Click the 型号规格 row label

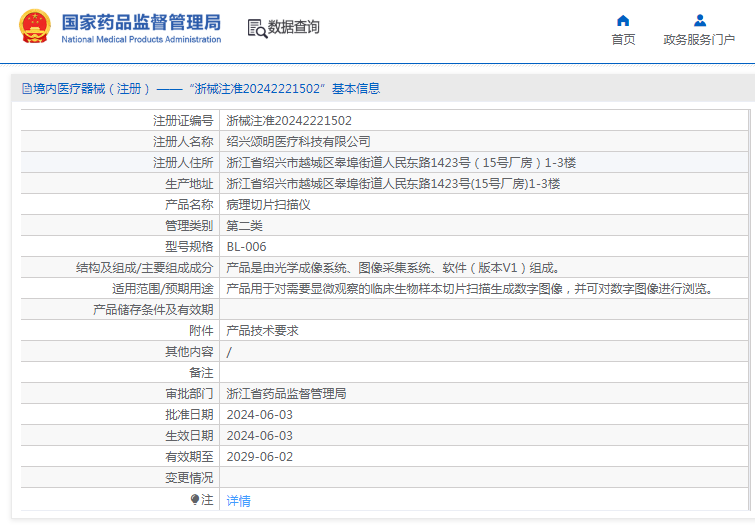[189, 247]
